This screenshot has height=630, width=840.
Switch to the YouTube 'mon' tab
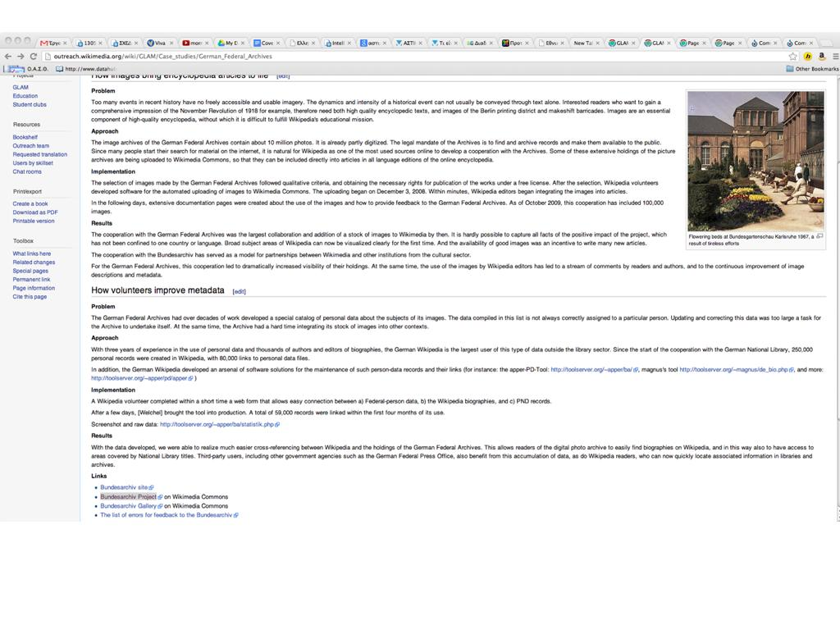195,43
